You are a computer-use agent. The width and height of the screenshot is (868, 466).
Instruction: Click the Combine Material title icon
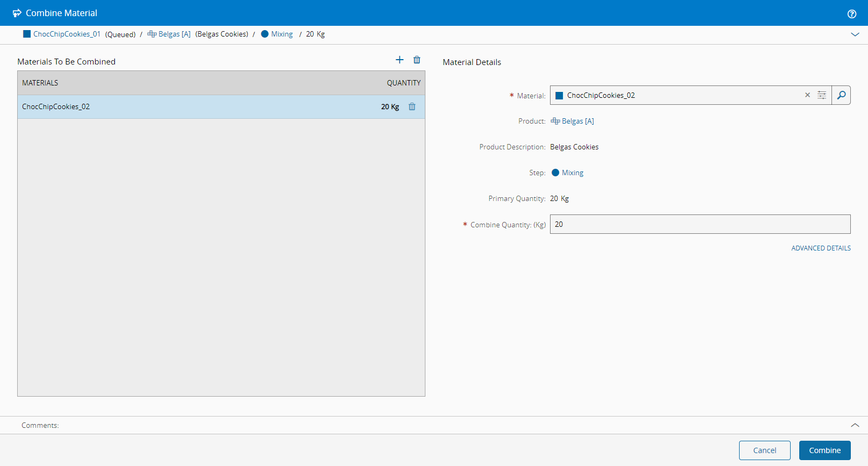[x=17, y=13]
